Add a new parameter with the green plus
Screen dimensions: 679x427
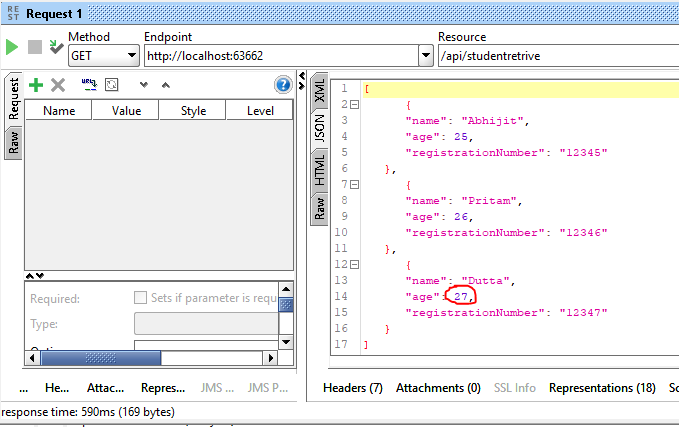click(36, 85)
